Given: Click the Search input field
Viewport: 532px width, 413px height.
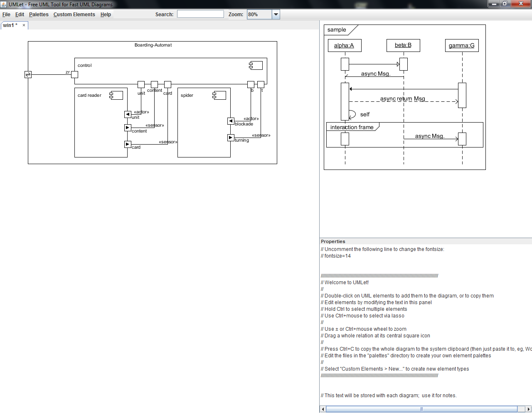Looking at the screenshot, I should (200, 14).
